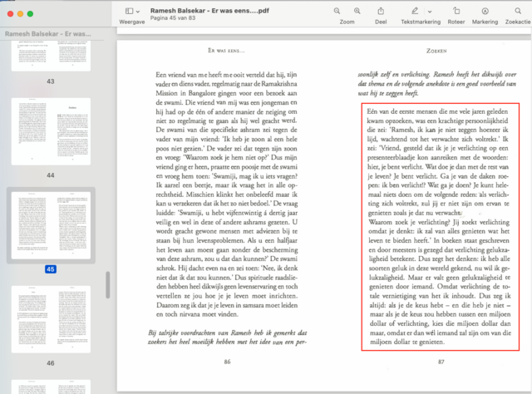Open the Deel share icon
Screen dimensions: 532x394
point(381,11)
